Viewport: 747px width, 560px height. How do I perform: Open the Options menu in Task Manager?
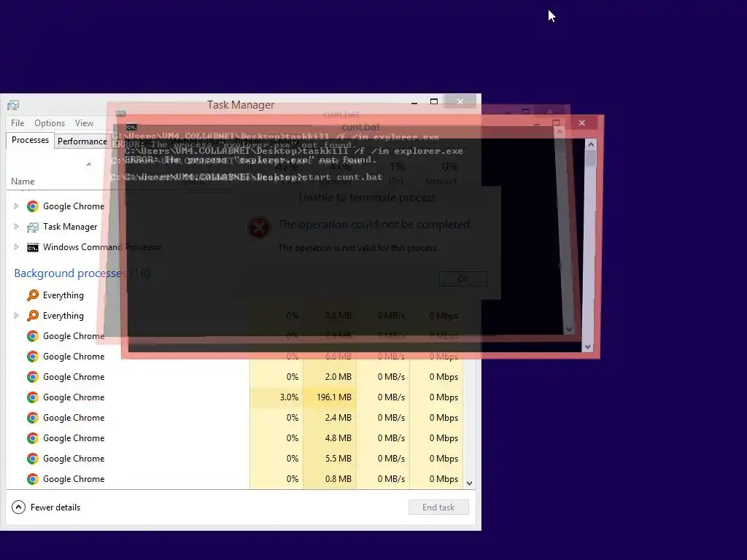coord(50,122)
